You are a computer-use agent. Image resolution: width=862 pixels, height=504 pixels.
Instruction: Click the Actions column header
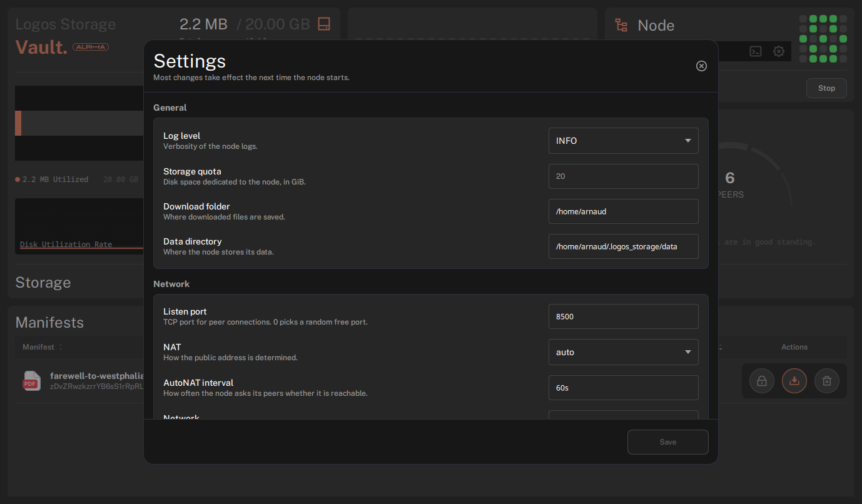[x=794, y=347]
